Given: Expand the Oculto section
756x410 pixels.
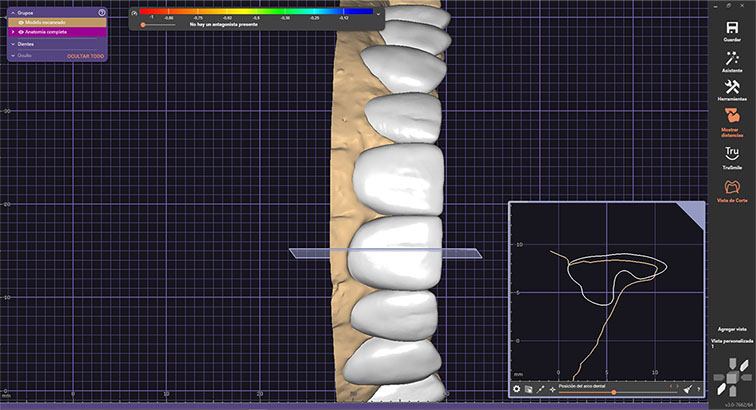Looking at the screenshot, I should pos(12,56).
